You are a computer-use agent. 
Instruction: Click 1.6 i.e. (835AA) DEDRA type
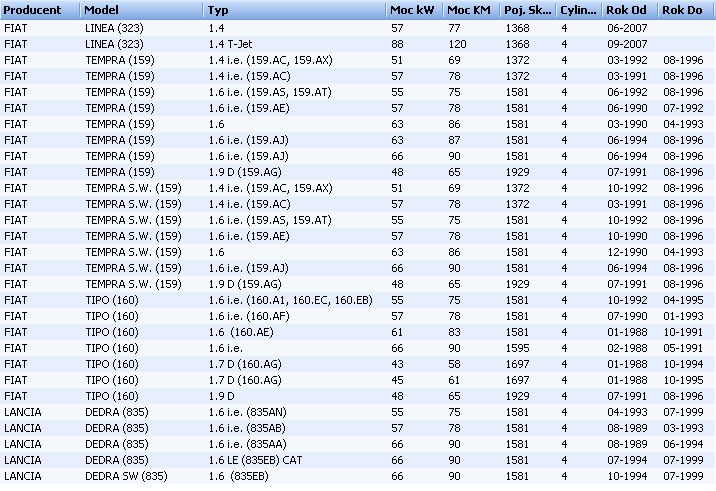(247, 444)
